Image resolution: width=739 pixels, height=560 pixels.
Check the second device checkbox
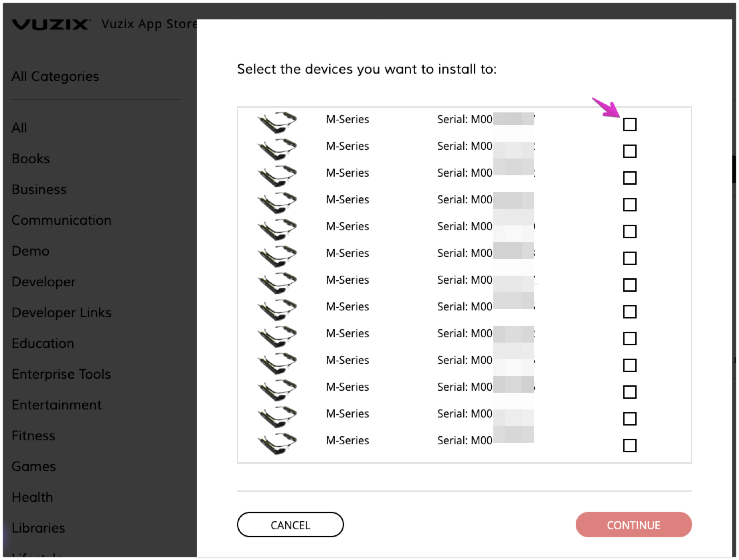point(630,151)
